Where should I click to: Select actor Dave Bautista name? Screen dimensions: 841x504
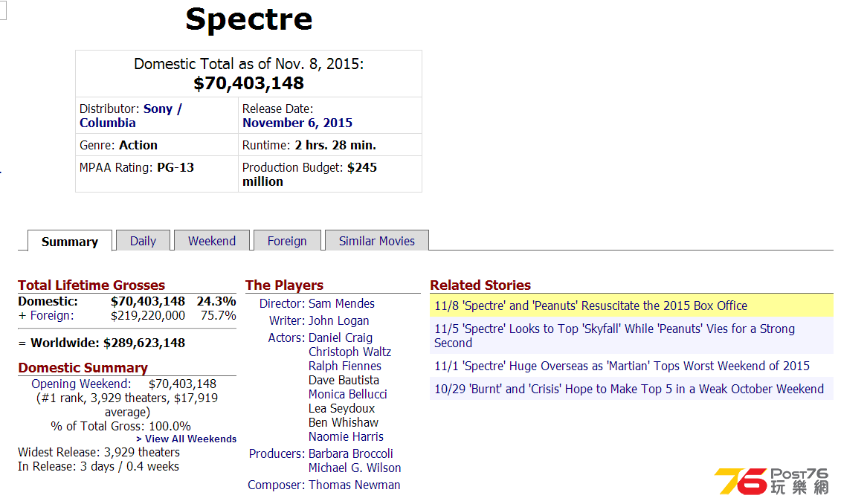point(344,380)
